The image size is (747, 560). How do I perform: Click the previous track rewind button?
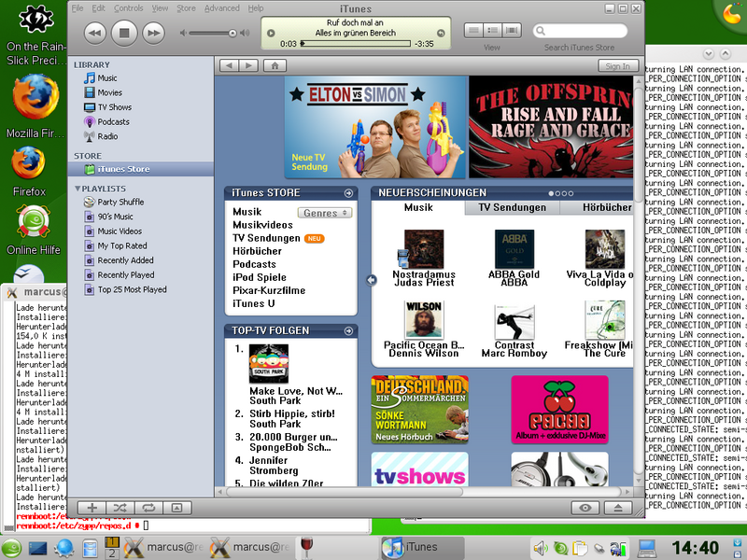94,33
